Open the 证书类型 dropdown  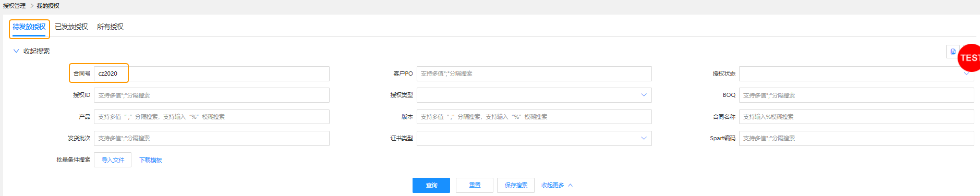coord(534,138)
